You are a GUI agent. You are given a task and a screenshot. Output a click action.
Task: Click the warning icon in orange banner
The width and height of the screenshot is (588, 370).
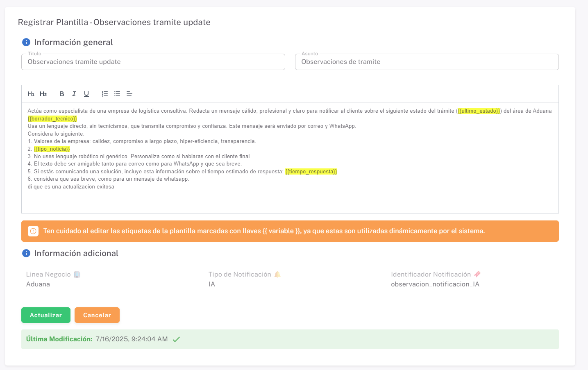(33, 231)
